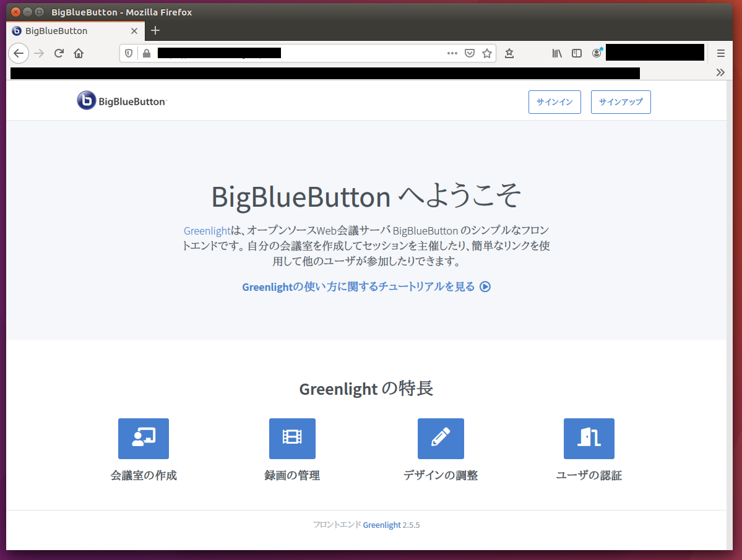Click the 録画の管理 film icon

tap(293, 439)
